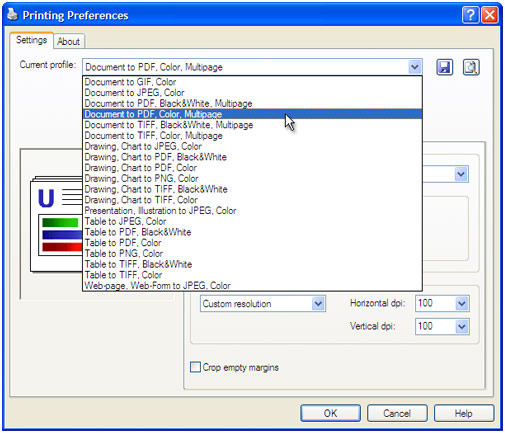Select Drawing, Chart to PNG, Color
The height and width of the screenshot is (433, 505).
pos(252,178)
